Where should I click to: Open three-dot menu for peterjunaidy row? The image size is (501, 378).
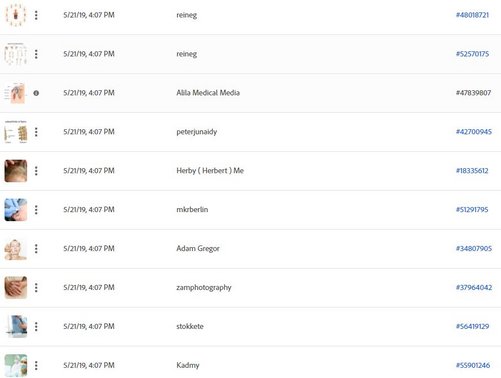[36, 132]
